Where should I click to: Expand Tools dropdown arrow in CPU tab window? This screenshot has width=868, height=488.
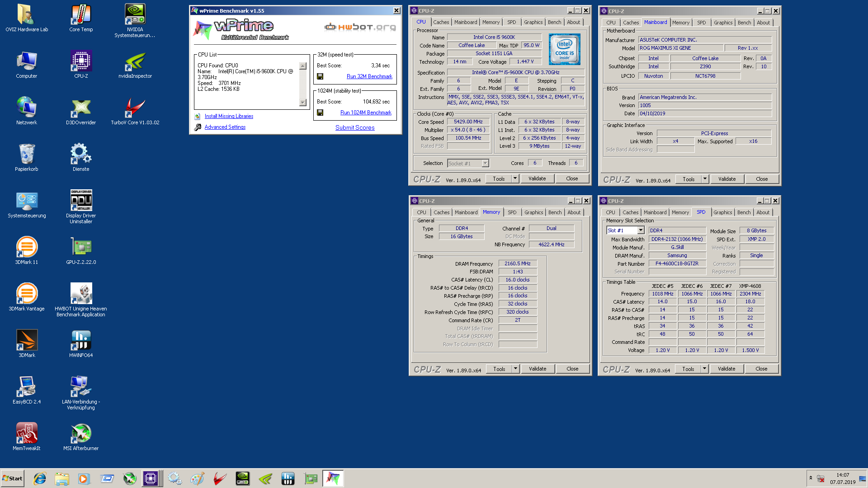point(515,178)
